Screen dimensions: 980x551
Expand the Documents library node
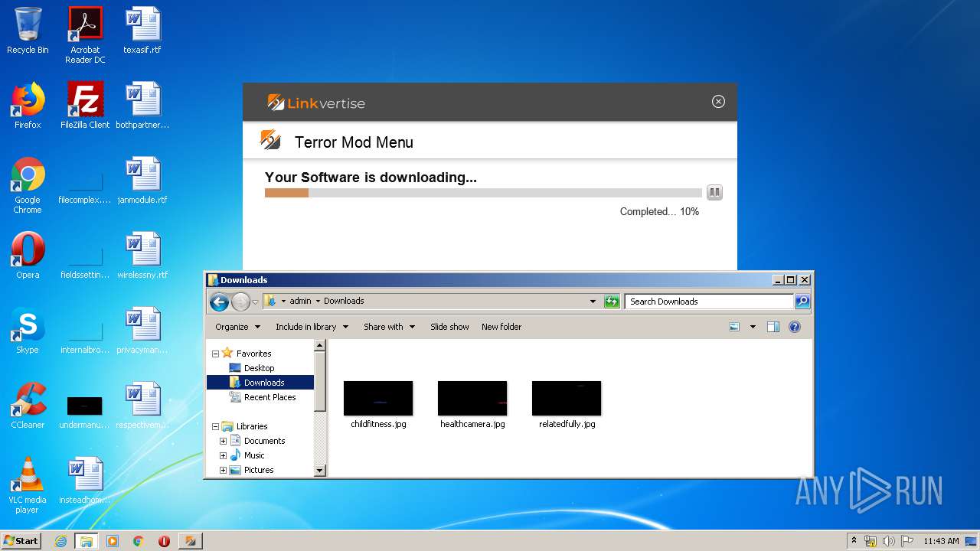223,441
